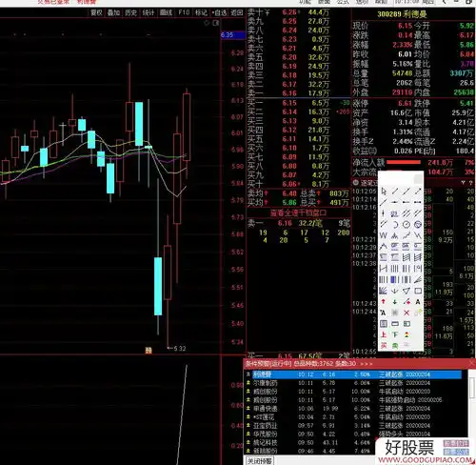Select the traffic light icon in palette
Image resolution: width=476 pixels, height=465 pixels.
[x=407, y=334]
